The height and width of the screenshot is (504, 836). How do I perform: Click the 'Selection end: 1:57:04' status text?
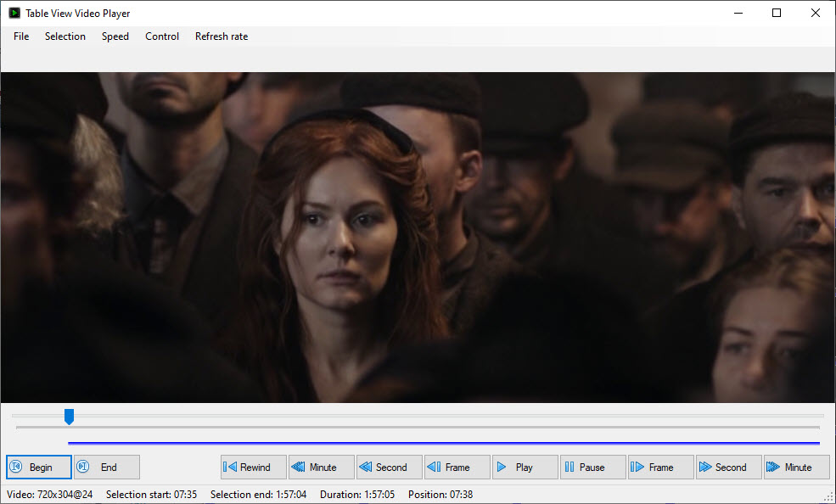click(x=259, y=495)
